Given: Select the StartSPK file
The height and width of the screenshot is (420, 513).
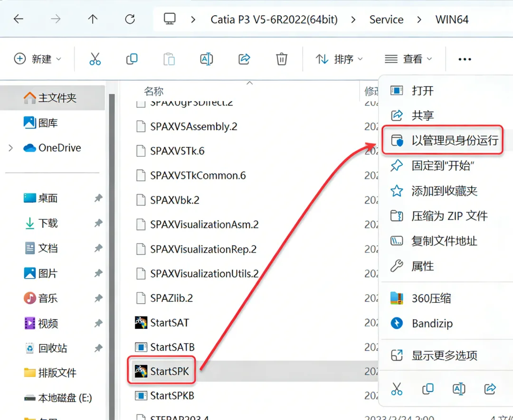Looking at the screenshot, I should [x=161, y=371].
